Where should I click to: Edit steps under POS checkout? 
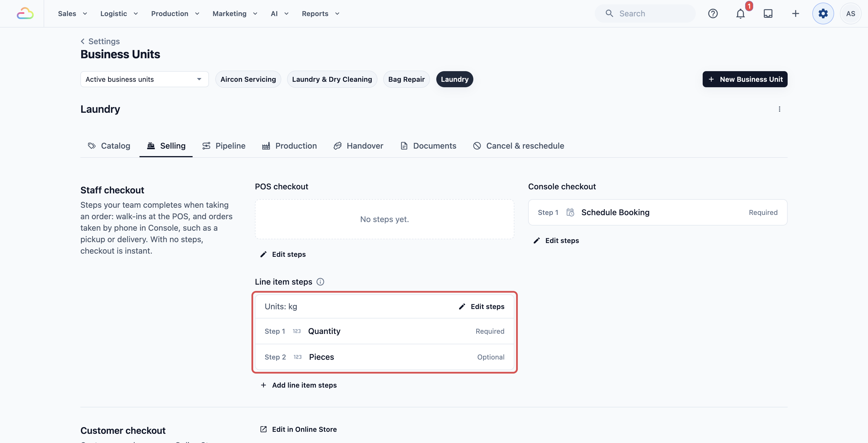pyautogui.click(x=283, y=254)
